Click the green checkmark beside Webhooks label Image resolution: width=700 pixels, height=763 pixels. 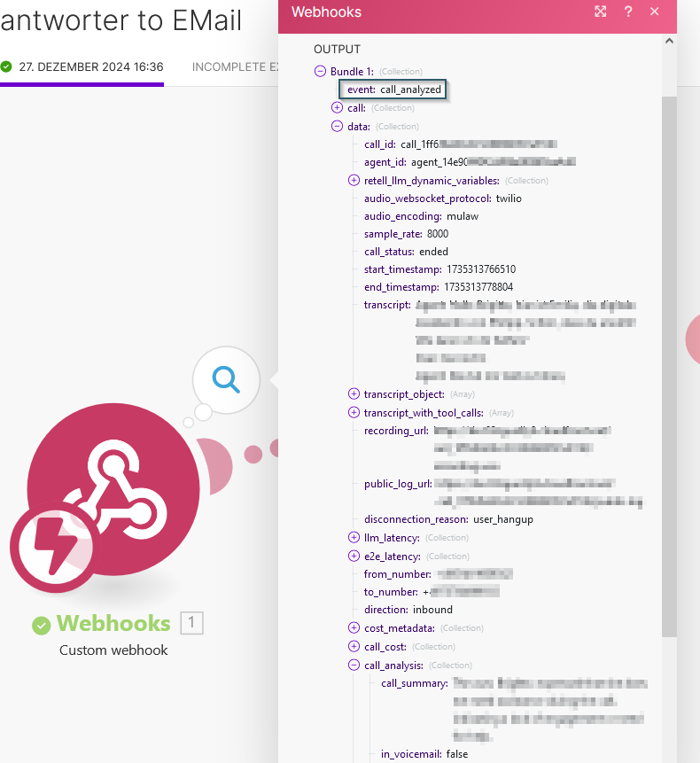pyautogui.click(x=41, y=625)
